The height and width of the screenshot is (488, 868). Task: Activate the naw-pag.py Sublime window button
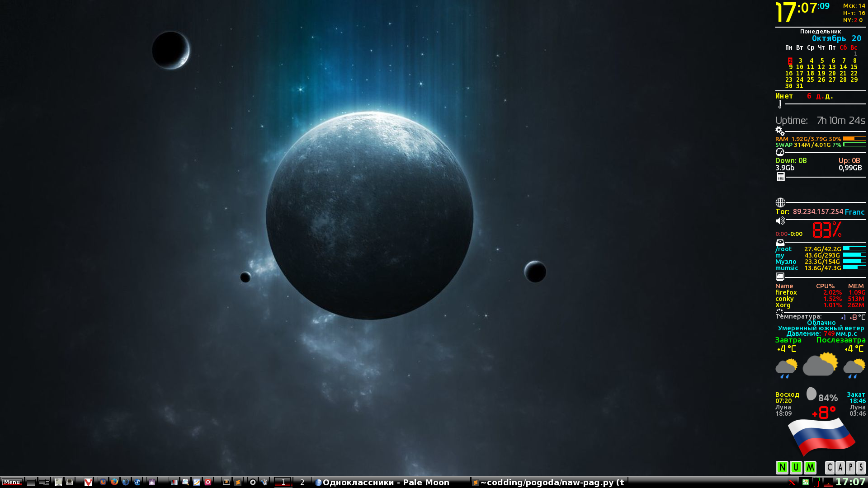[549, 482]
